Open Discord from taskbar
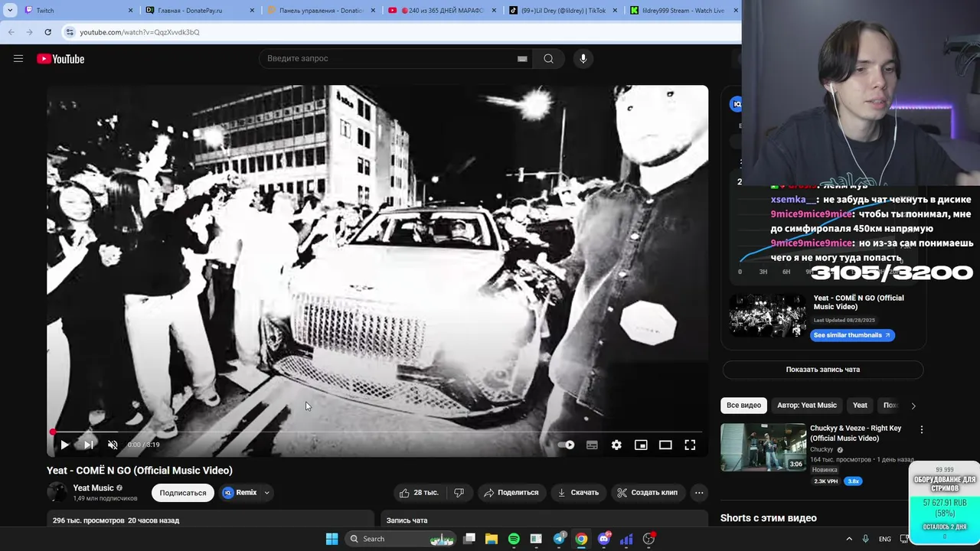 pos(604,539)
